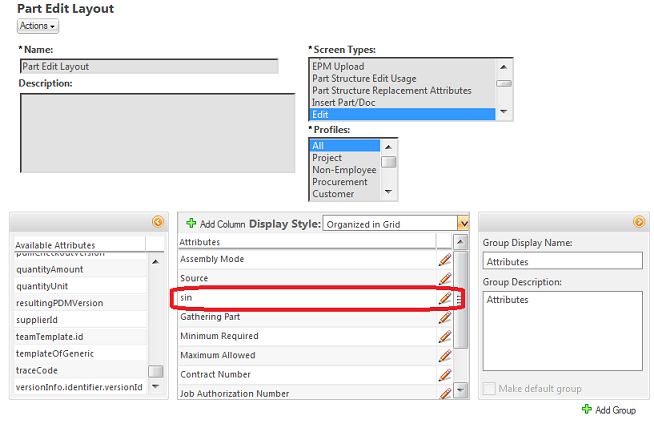654x440 pixels.
Task: Collapse the group properties panel with orange arrow
Action: point(639,222)
